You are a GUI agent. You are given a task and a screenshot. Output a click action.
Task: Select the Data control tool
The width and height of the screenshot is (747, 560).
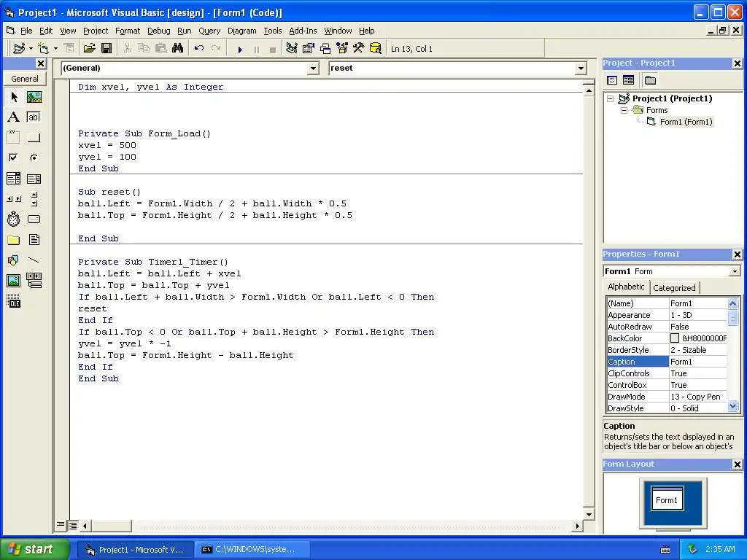(34, 281)
